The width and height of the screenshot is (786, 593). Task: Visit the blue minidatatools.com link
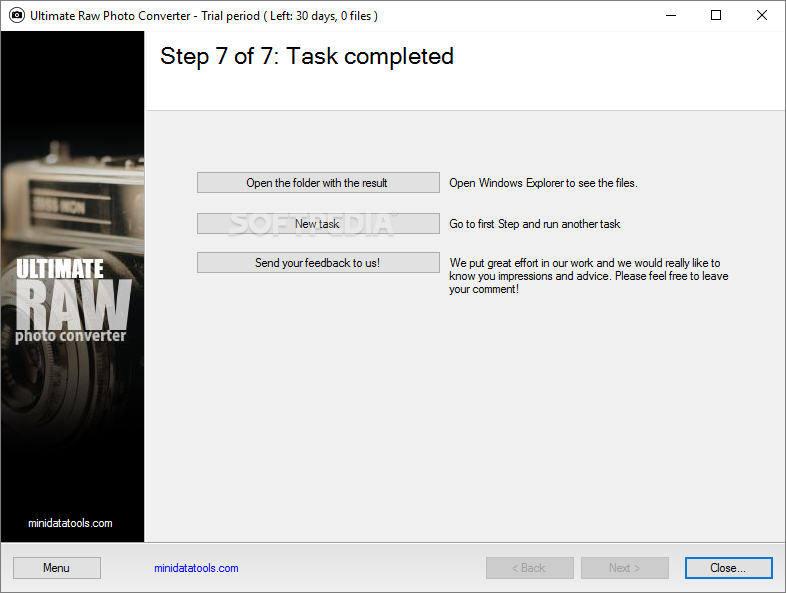pyautogui.click(x=196, y=568)
